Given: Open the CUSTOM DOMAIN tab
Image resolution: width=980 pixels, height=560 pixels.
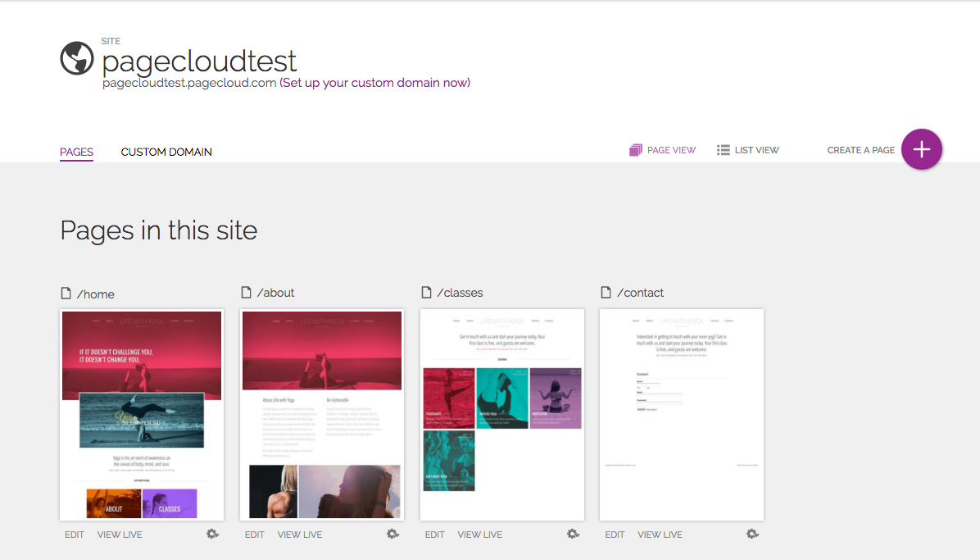Looking at the screenshot, I should point(166,152).
